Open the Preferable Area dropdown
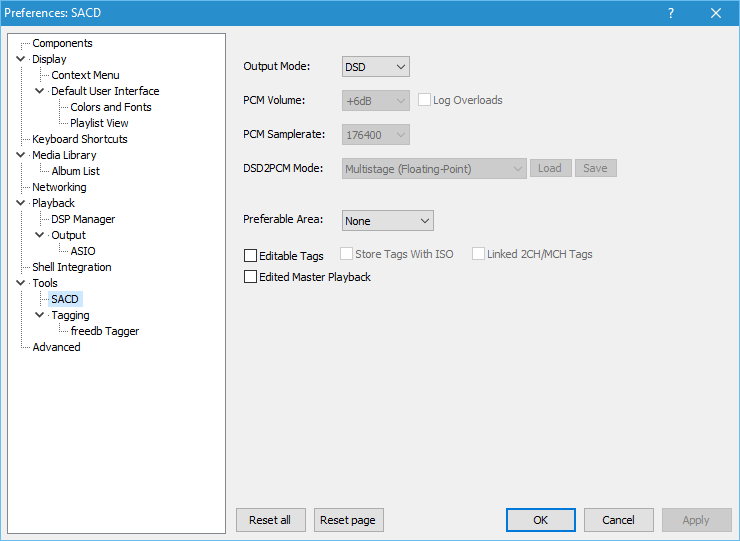The width and height of the screenshot is (740, 541). 388,221
